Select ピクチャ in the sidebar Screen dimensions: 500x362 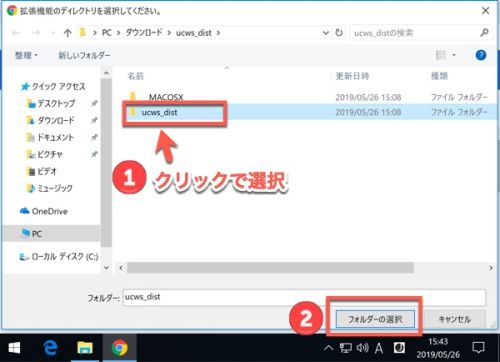tap(45, 154)
